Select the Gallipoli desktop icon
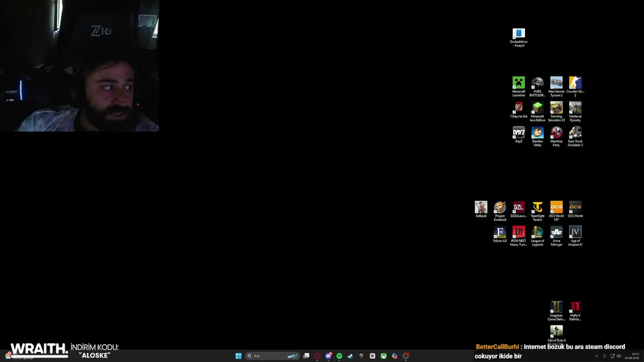Viewport: 644px width, 362px height. 481,209
